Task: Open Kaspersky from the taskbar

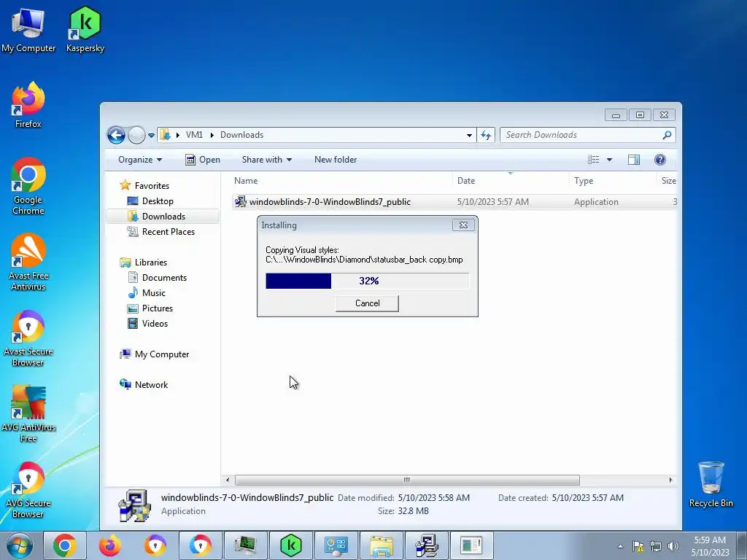Action: tap(291, 545)
